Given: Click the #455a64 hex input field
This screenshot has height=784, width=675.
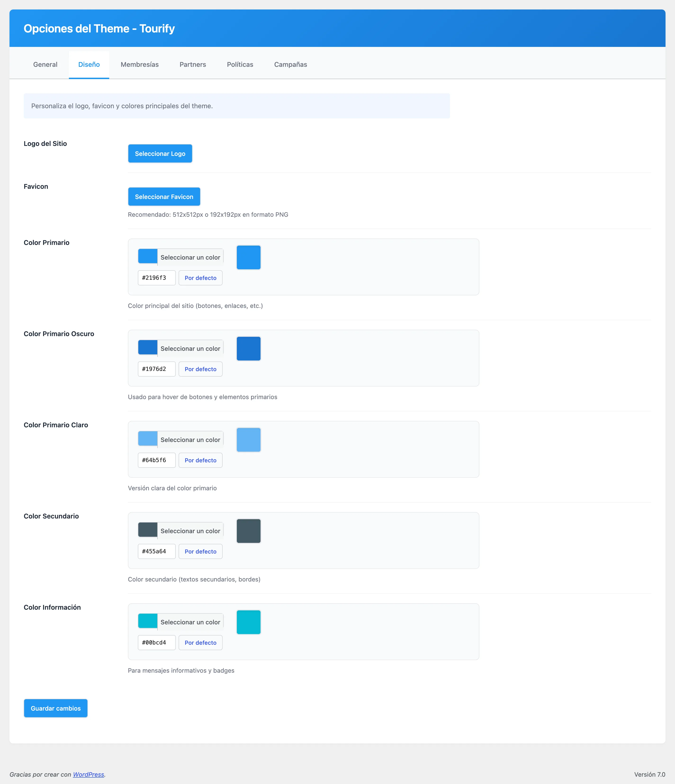Looking at the screenshot, I should [x=157, y=551].
